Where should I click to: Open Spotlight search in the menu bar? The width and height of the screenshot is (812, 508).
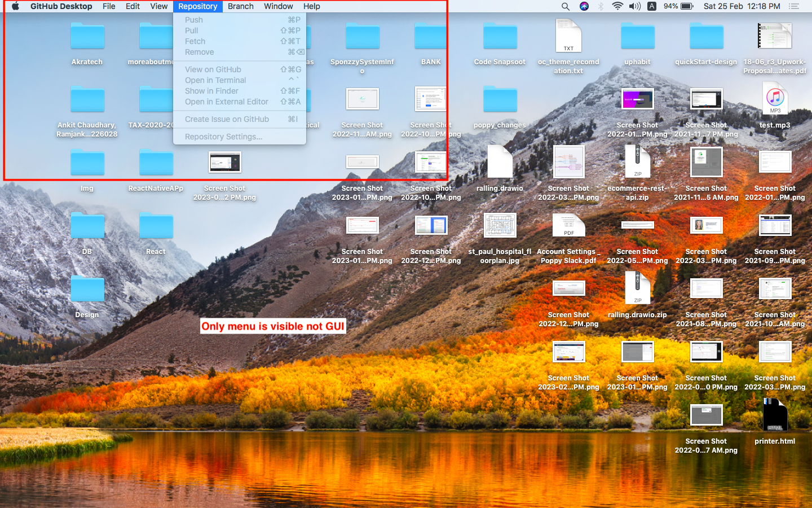566,6
